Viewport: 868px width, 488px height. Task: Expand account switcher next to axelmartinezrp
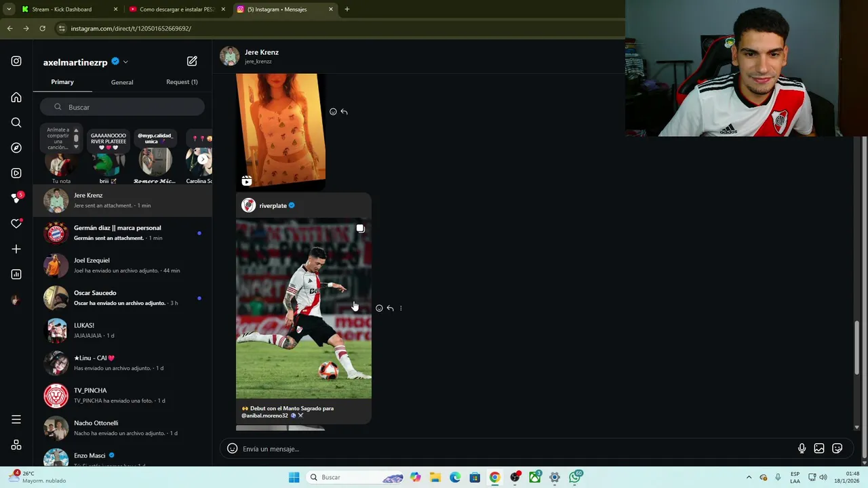[x=125, y=62]
